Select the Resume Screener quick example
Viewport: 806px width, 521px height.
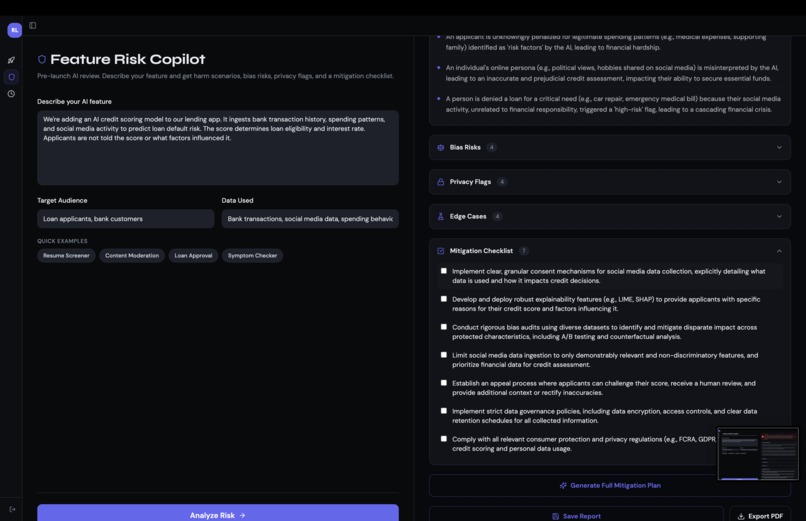(x=66, y=255)
